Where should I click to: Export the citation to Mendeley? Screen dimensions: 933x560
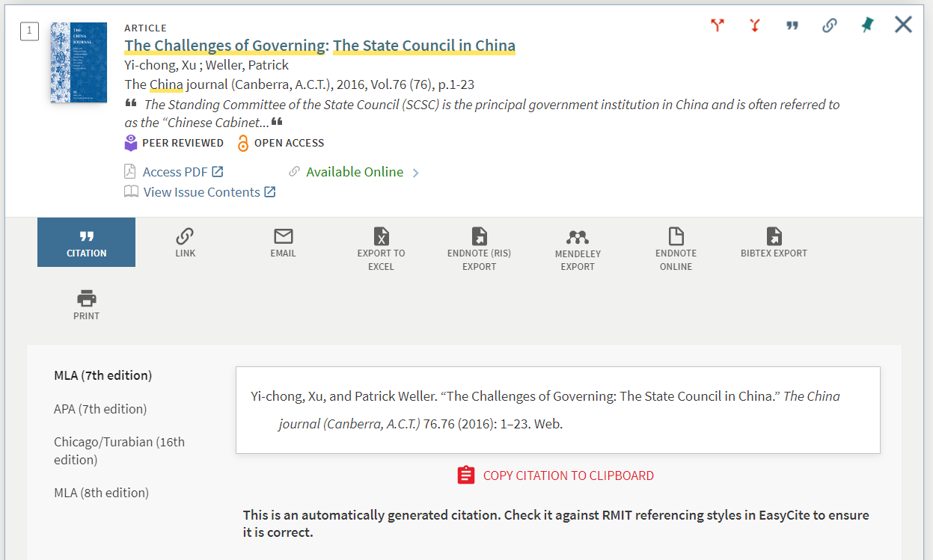click(577, 247)
